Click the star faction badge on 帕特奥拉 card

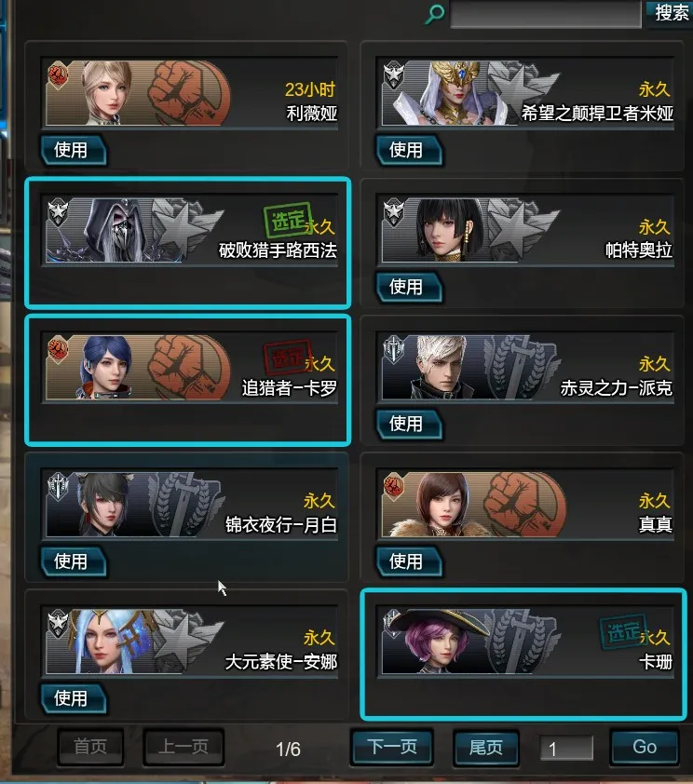click(x=393, y=212)
